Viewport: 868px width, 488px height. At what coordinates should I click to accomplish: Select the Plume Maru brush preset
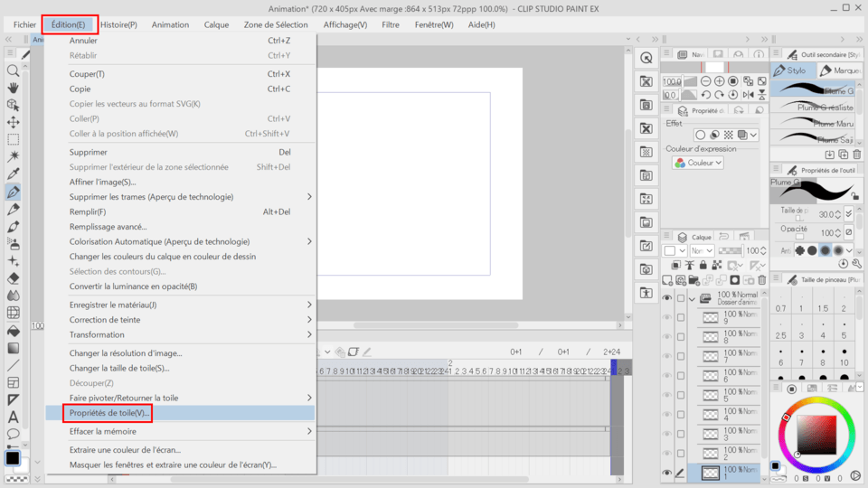(x=814, y=123)
